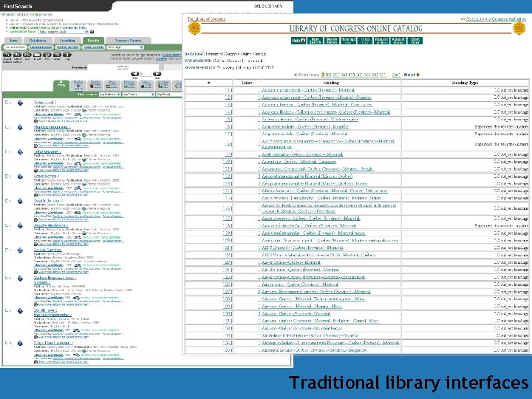Click Headings List in Library of Congress catalog

click(348, 41)
